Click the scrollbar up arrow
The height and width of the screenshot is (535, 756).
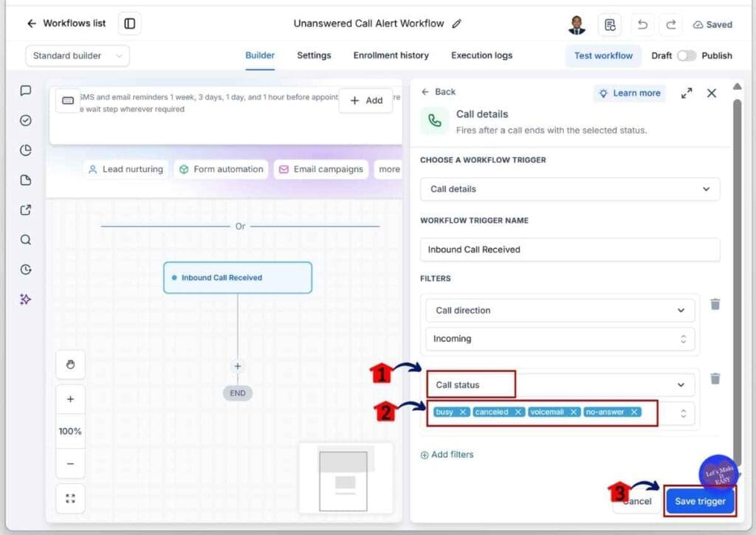coord(737,87)
